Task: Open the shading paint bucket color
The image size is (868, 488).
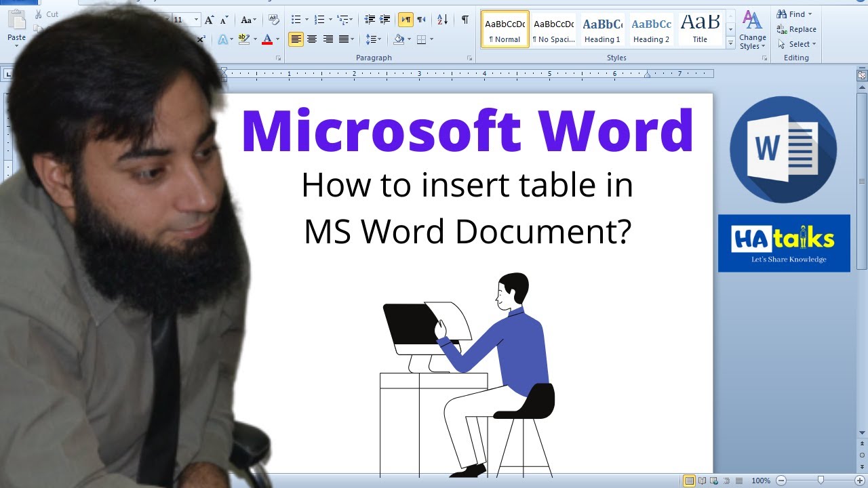Action: coord(398,39)
